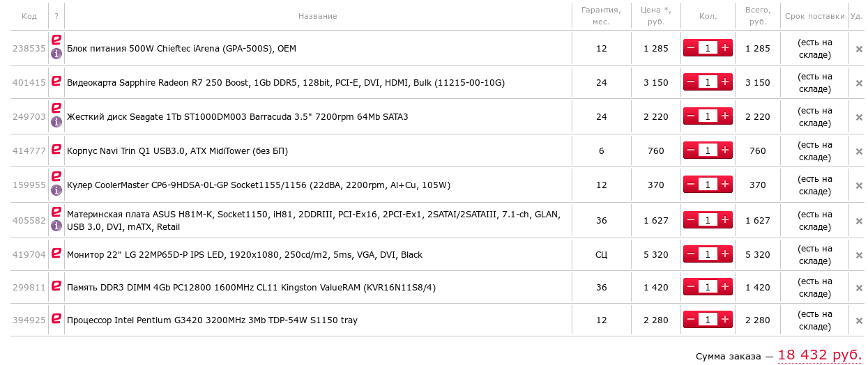Open product code 405582 link

[x=29, y=221]
